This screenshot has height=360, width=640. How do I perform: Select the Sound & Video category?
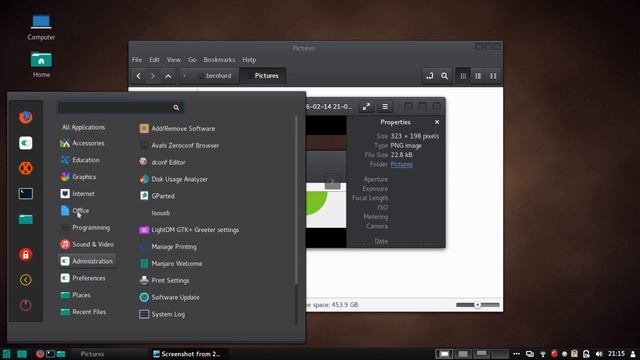pyautogui.click(x=87, y=244)
